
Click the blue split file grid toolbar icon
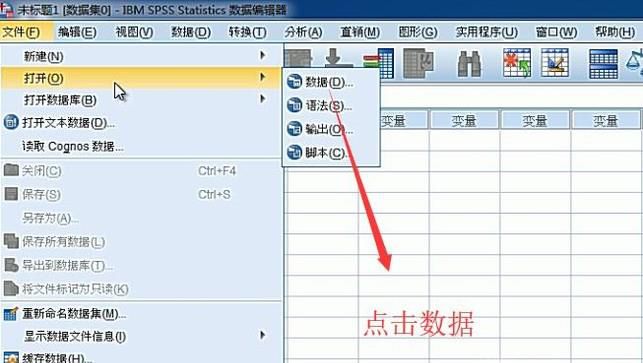(x=603, y=64)
